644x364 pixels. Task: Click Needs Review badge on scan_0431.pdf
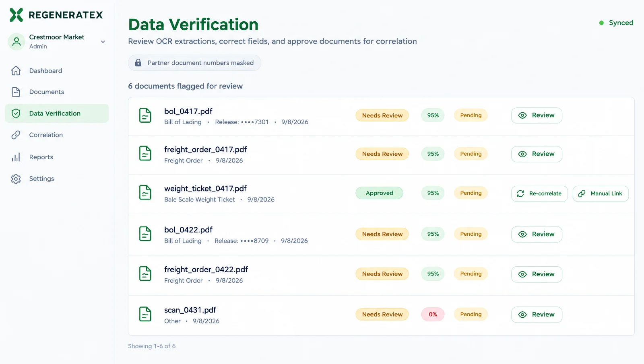tap(382, 315)
